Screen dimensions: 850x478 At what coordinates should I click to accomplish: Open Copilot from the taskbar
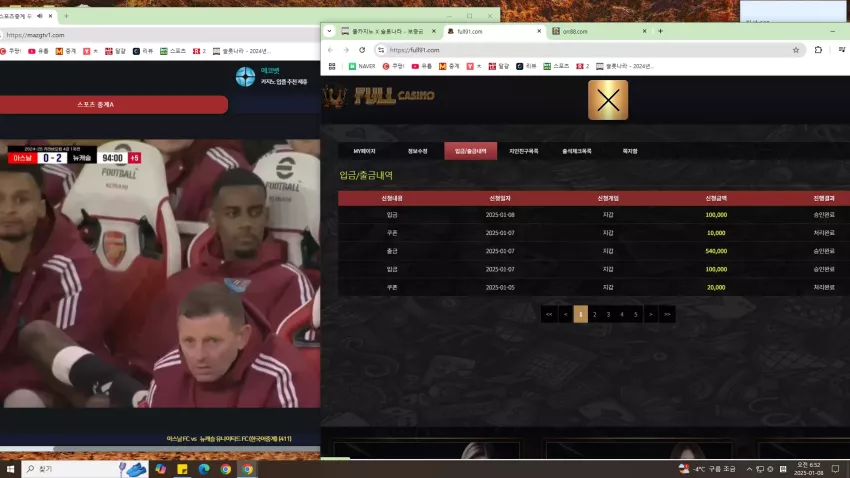coord(160,469)
